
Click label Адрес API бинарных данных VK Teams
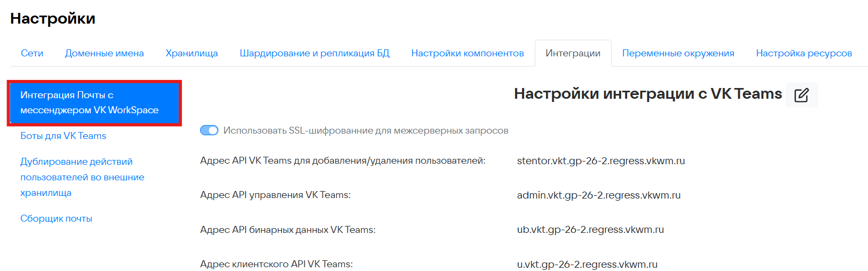pos(288,230)
